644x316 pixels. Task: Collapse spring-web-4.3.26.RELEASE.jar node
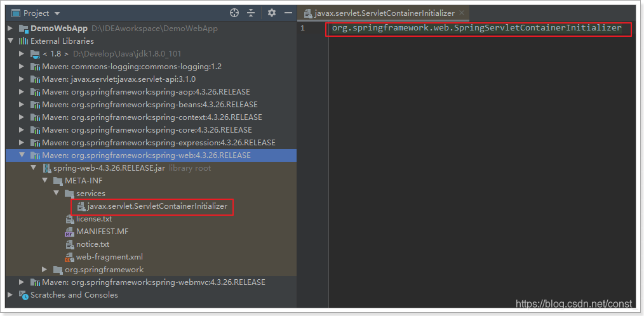pyautogui.click(x=33, y=168)
